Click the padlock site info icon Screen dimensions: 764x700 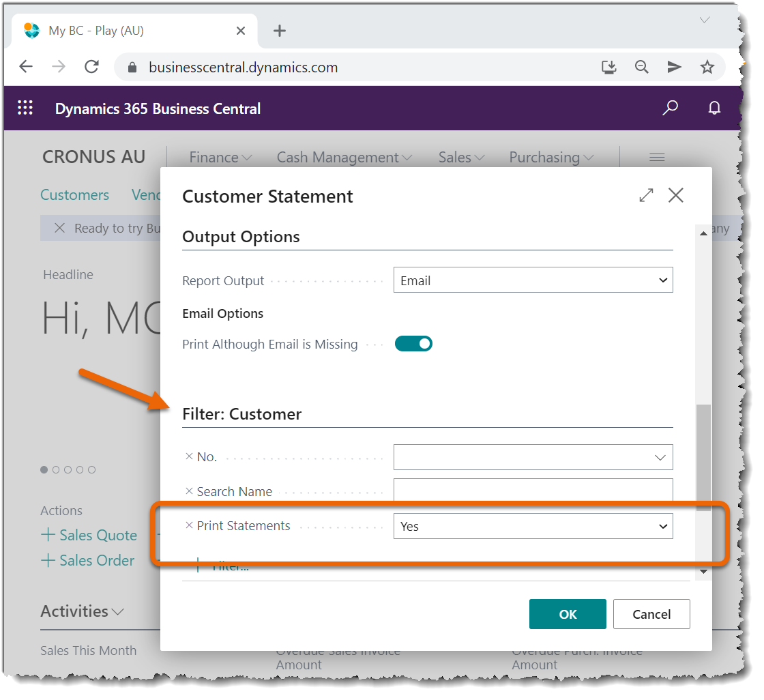(132, 68)
